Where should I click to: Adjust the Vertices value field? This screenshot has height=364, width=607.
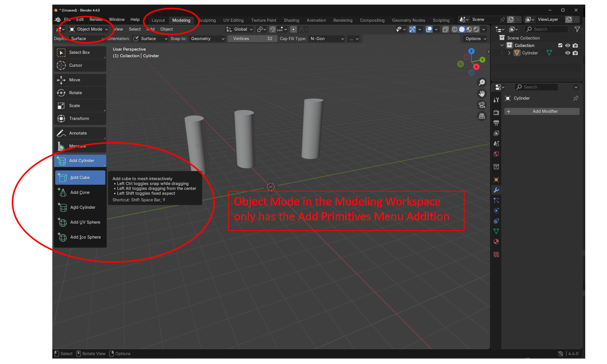coord(252,39)
